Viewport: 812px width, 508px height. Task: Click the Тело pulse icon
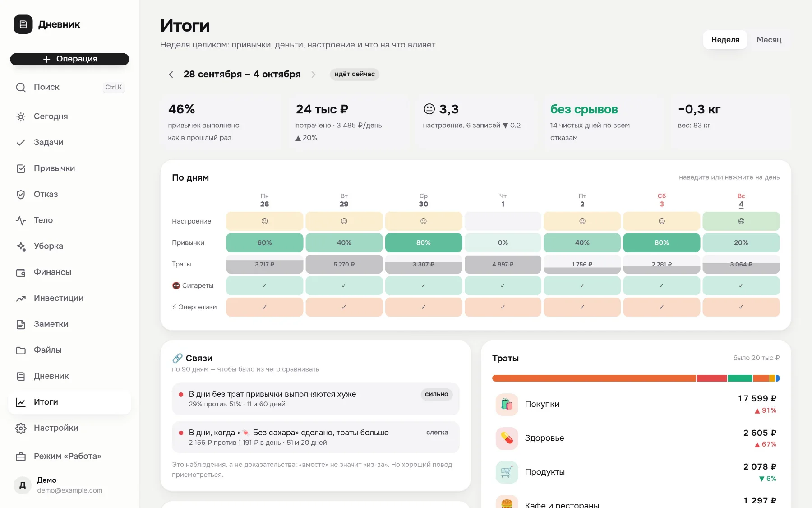pyautogui.click(x=21, y=220)
